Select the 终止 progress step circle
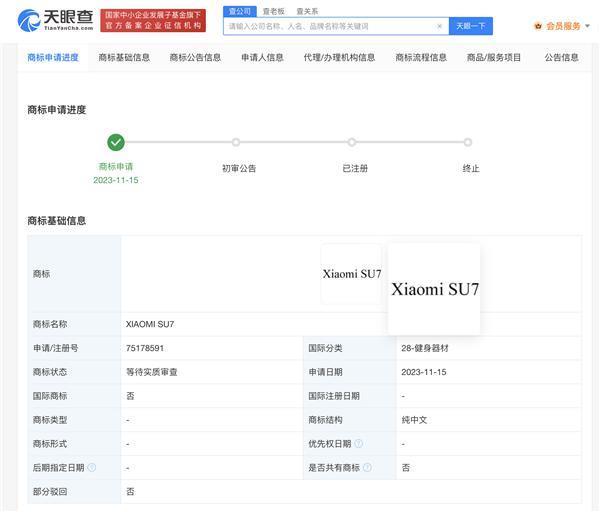The height and width of the screenshot is (512, 600). [x=468, y=142]
